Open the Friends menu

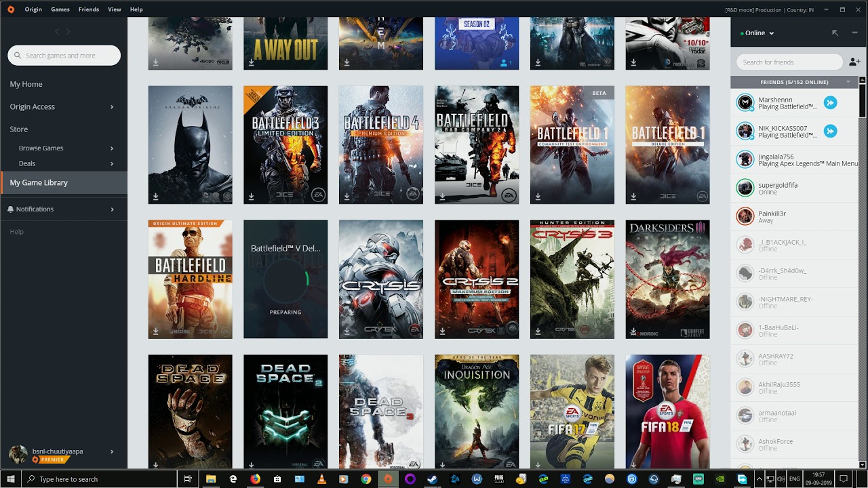coord(89,9)
